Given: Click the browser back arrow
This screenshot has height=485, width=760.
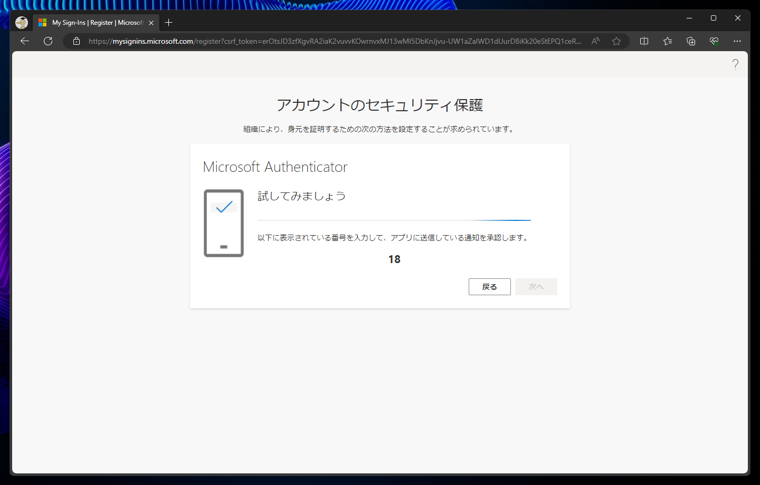Looking at the screenshot, I should [25, 41].
